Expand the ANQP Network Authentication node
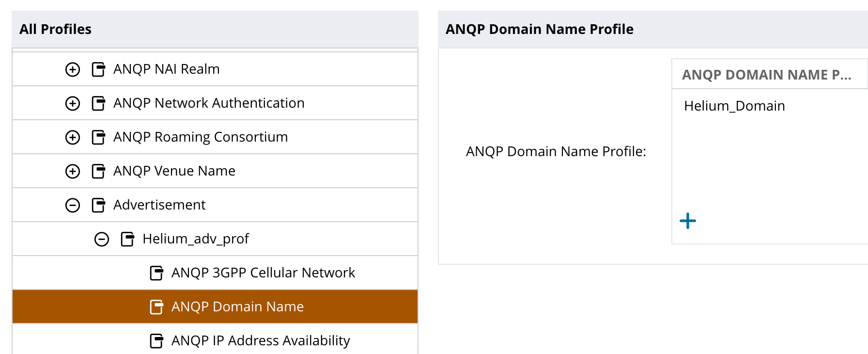The height and width of the screenshot is (354, 868). [73, 103]
